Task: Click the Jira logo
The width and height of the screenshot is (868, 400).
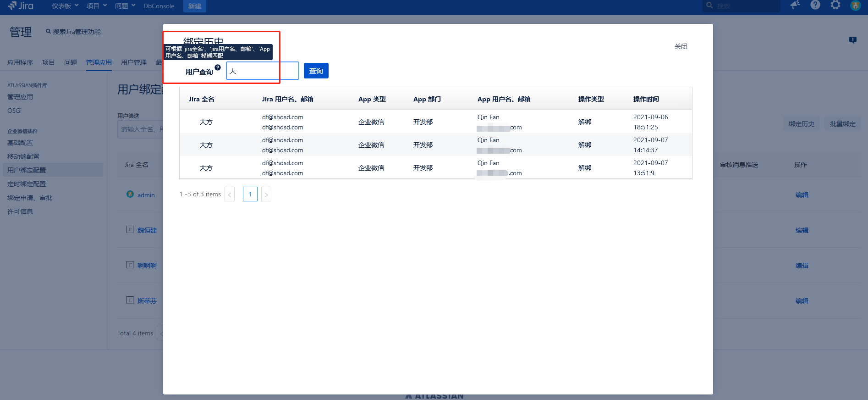Action: [x=21, y=6]
